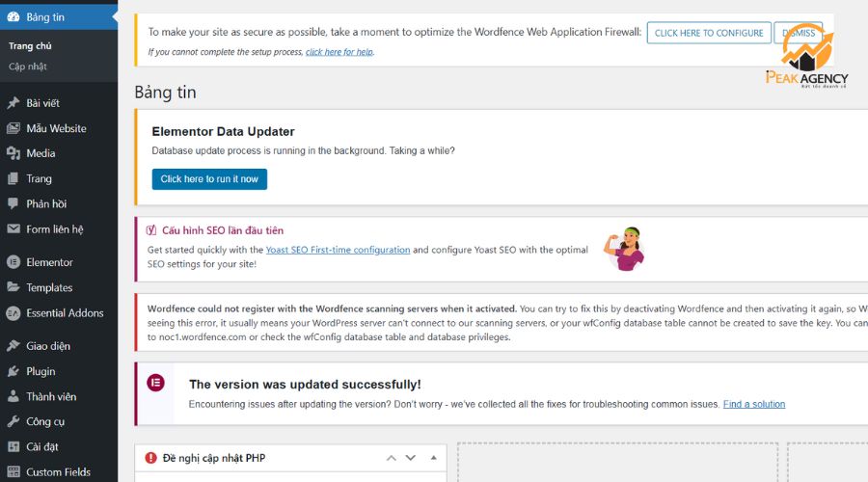Click the Essential Addons EA icon
The width and height of the screenshot is (868, 482).
point(14,313)
